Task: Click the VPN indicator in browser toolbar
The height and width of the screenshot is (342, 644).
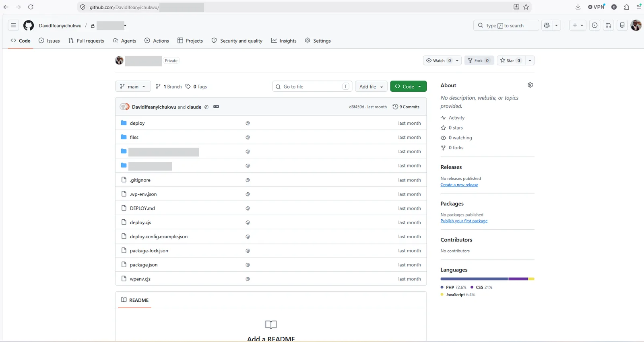Action: click(x=597, y=7)
